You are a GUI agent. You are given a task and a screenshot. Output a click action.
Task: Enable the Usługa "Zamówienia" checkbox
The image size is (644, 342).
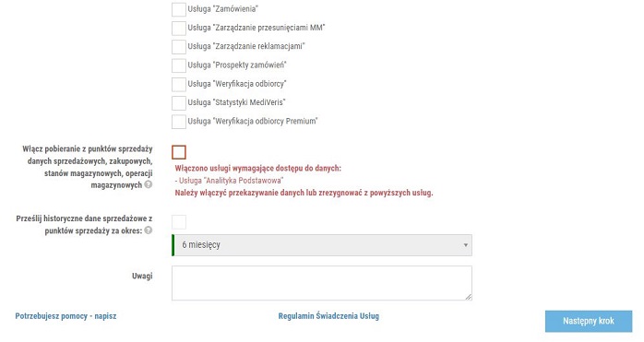[x=179, y=9]
